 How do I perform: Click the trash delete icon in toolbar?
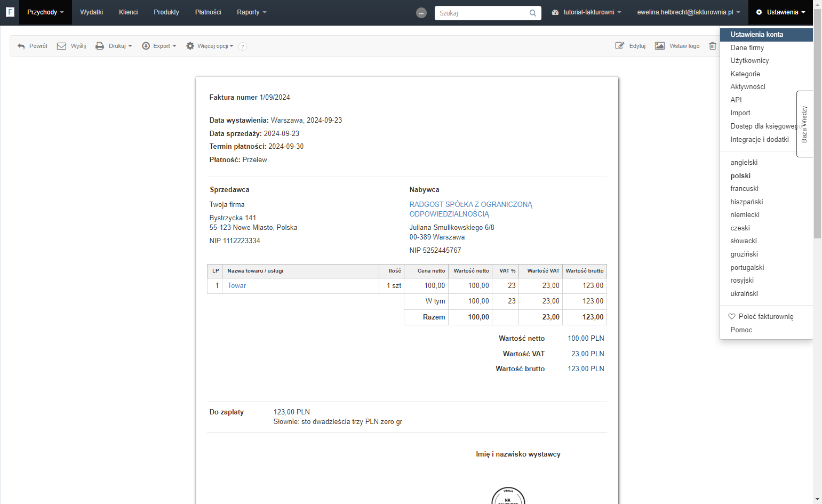pos(712,46)
